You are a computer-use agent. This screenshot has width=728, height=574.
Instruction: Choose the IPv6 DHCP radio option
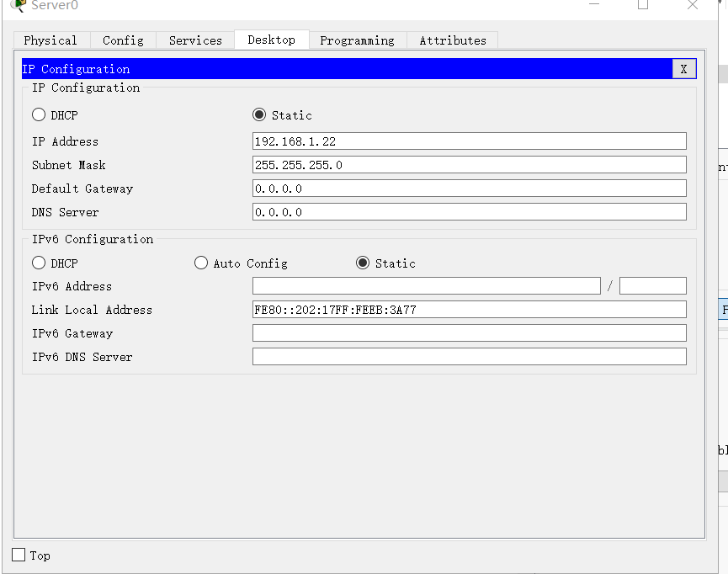[39, 263]
